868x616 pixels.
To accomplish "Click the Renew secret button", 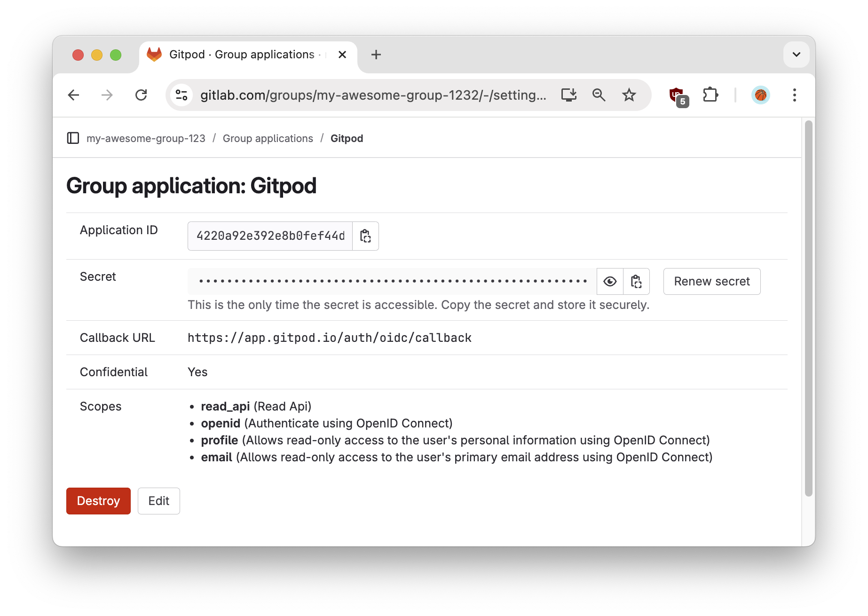I will [x=712, y=282].
